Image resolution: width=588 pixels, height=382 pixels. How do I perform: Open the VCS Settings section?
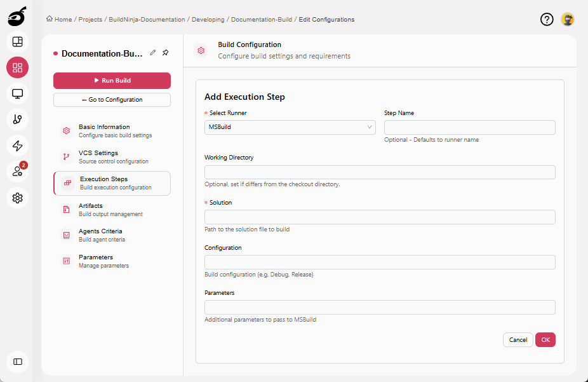98,156
